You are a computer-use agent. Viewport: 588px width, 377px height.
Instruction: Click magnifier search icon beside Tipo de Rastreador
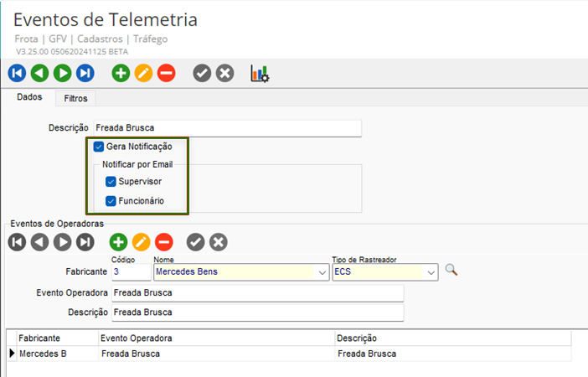[x=451, y=271]
